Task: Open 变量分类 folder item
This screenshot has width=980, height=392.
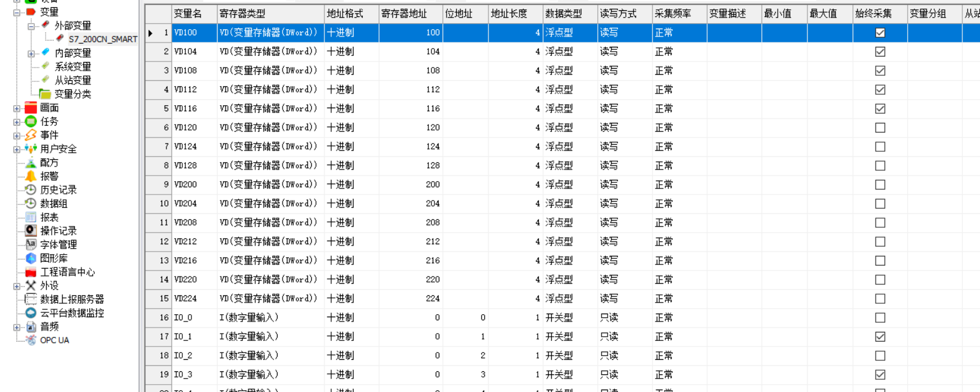Action: point(72,94)
